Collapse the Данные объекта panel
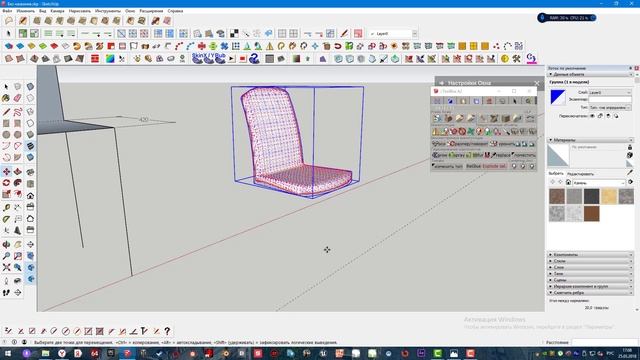This screenshot has width=640, height=360. (x=590, y=75)
